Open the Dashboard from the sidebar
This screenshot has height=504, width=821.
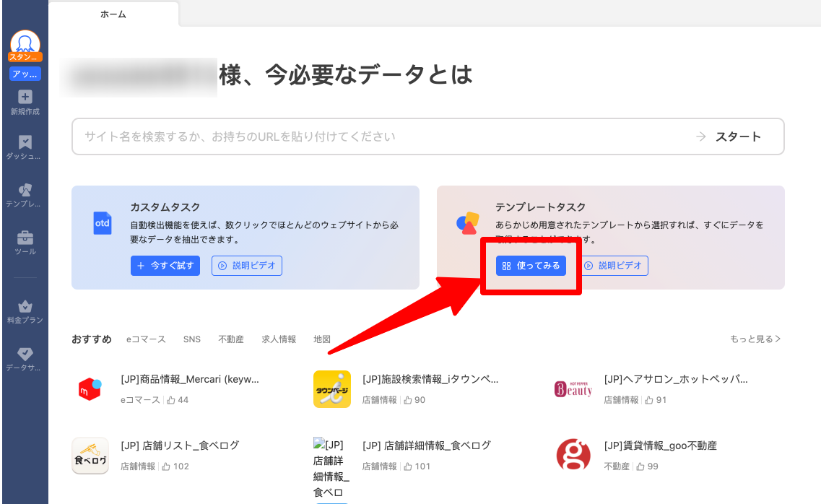pyautogui.click(x=25, y=147)
